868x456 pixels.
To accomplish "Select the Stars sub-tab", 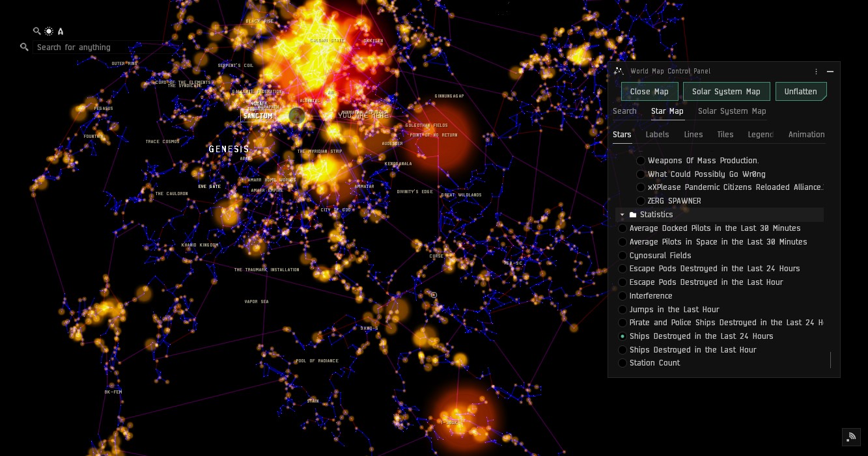I will point(622,135).
